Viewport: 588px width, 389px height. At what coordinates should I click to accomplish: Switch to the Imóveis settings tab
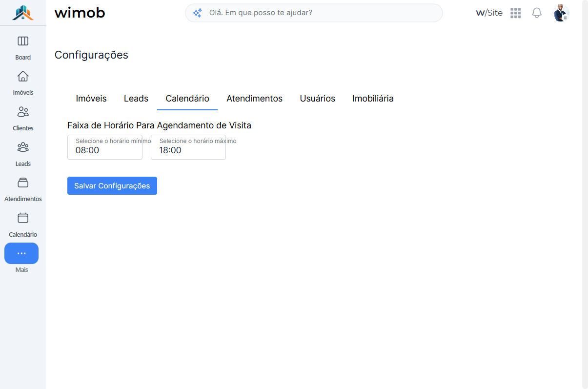[x=91, y=99]
